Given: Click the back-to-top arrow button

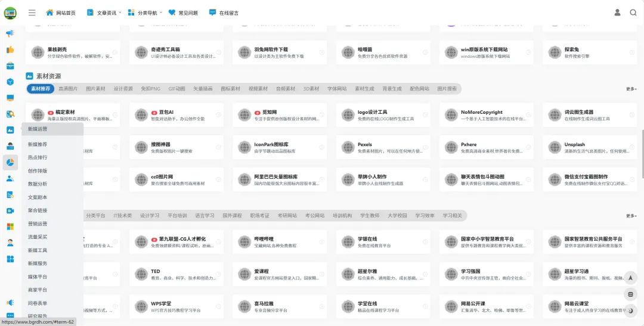Looking at the screenshot, I should click(x=631, y=278).
